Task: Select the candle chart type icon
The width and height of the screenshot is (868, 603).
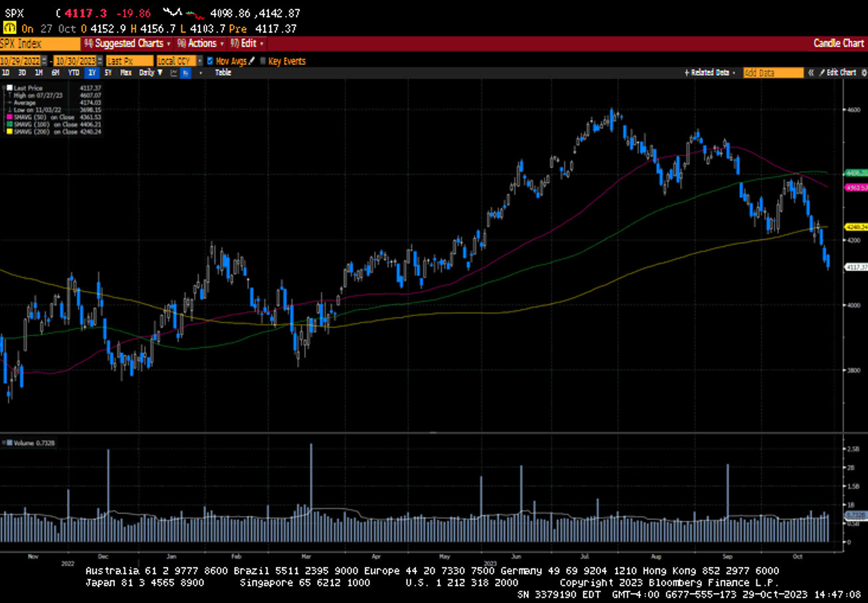Action: click(x=185, y=72)
